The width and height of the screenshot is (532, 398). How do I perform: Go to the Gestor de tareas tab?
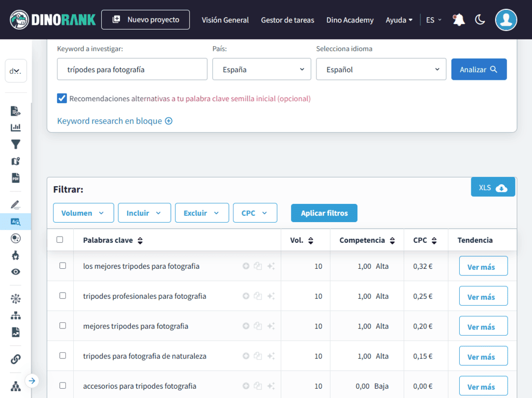pos(287,20)
